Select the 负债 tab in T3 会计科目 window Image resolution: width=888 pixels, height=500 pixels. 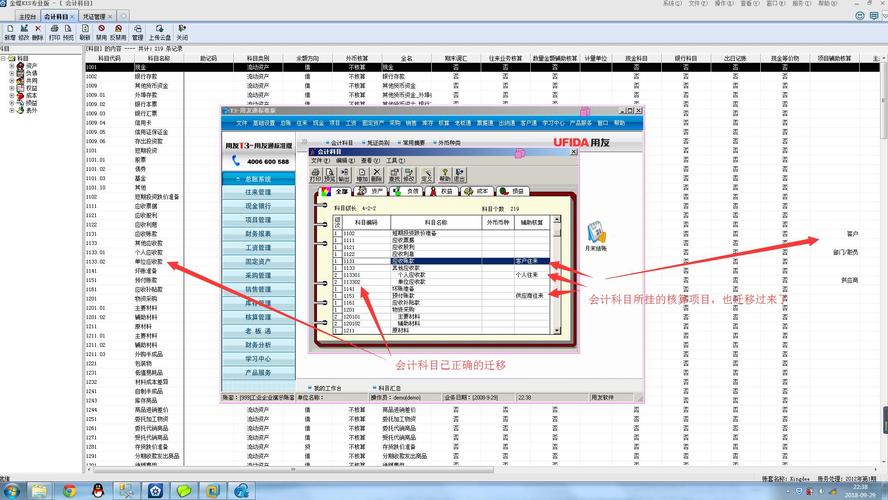[407, 191]
